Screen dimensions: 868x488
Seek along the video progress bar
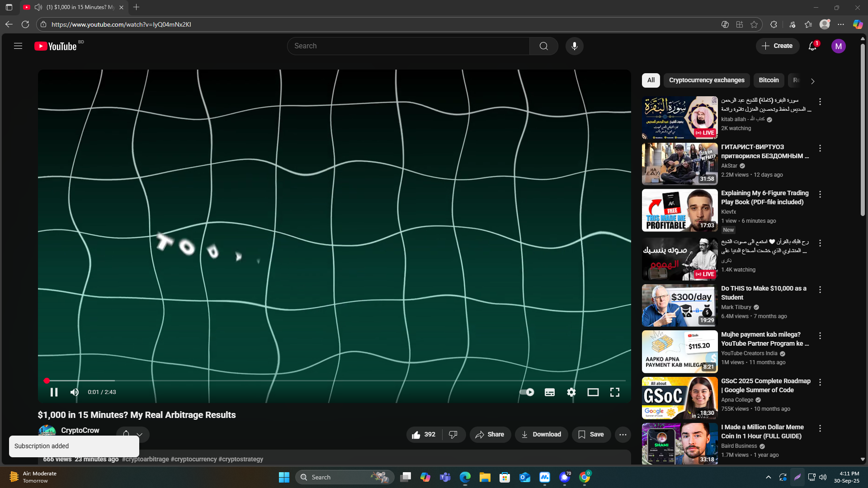click(x=335, y=381)
